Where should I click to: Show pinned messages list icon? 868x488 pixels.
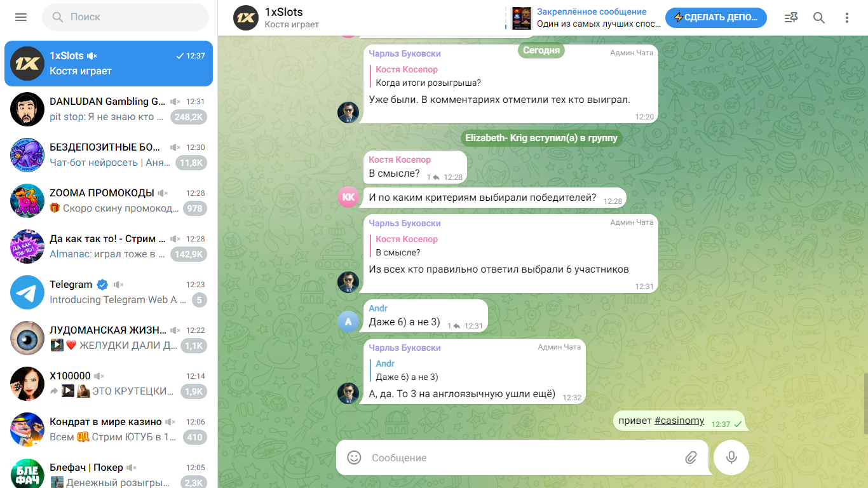click(791, 18)
